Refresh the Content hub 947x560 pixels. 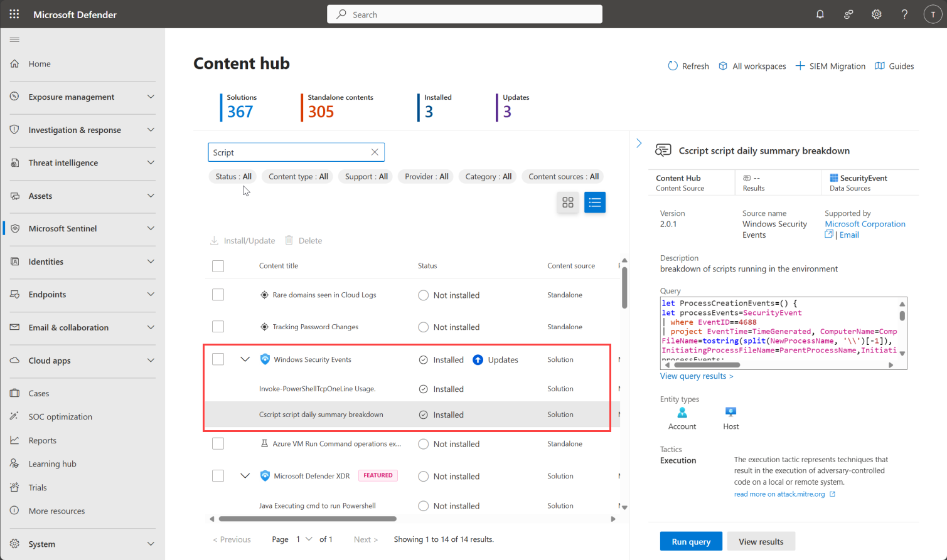tap(688, 66)
